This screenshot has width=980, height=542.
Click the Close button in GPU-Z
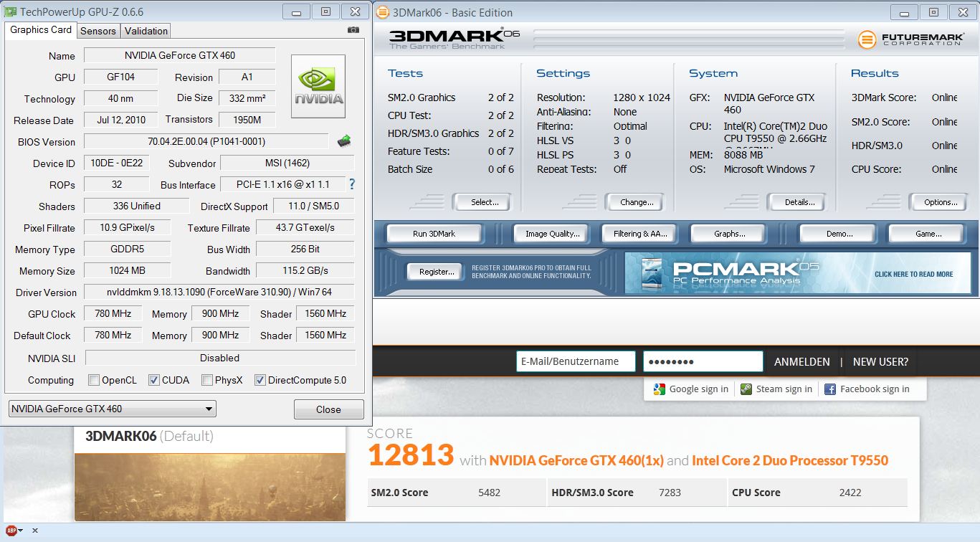click(328, 409)
